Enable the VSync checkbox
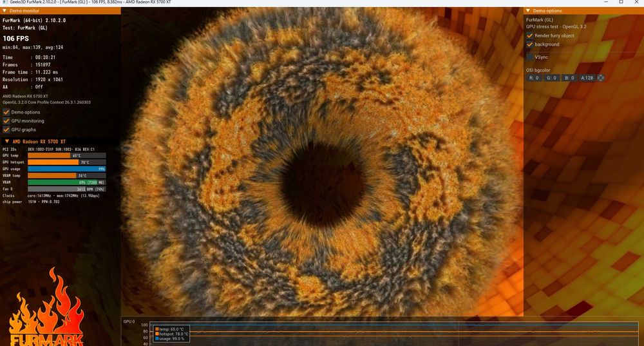The image size is (644, 346). point(529,57)
